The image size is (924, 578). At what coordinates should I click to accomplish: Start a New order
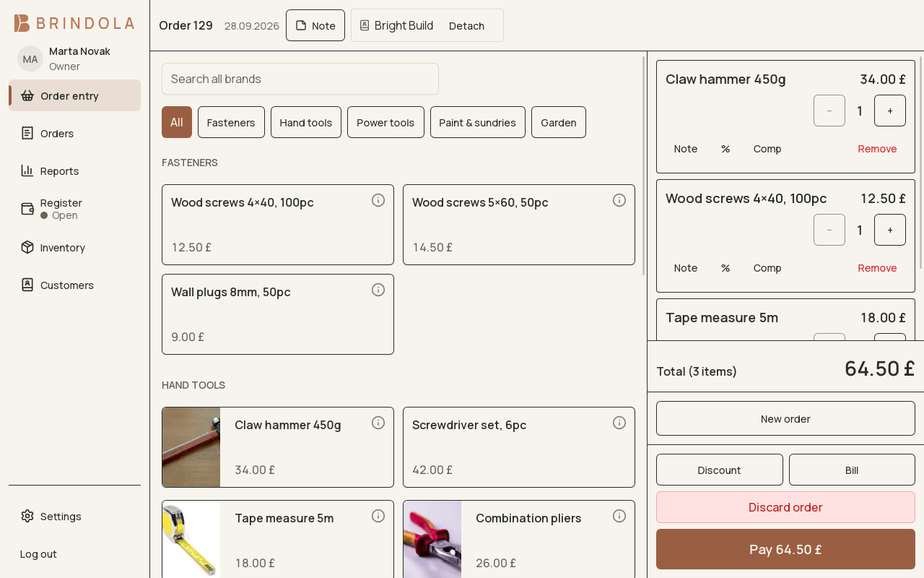(x=785, y=418)
